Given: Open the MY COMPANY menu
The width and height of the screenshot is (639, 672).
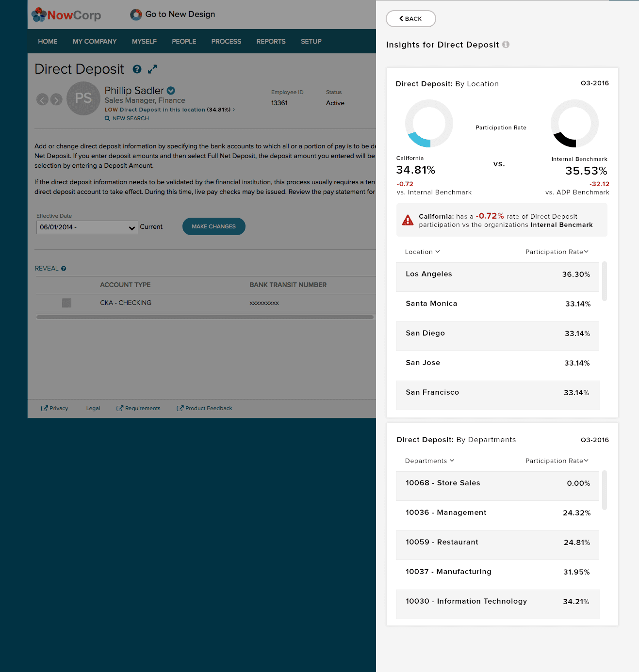Looking at the screenshot, I should [95, 41].
